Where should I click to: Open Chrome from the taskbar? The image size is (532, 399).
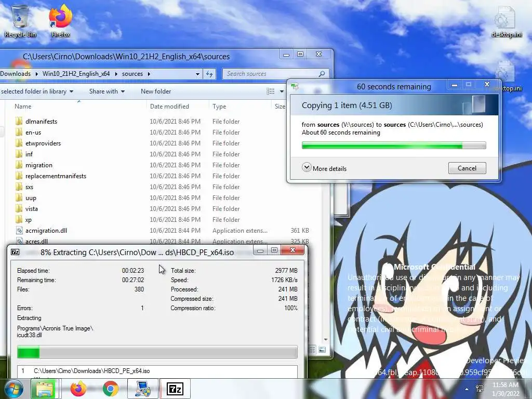pos(110,389)
